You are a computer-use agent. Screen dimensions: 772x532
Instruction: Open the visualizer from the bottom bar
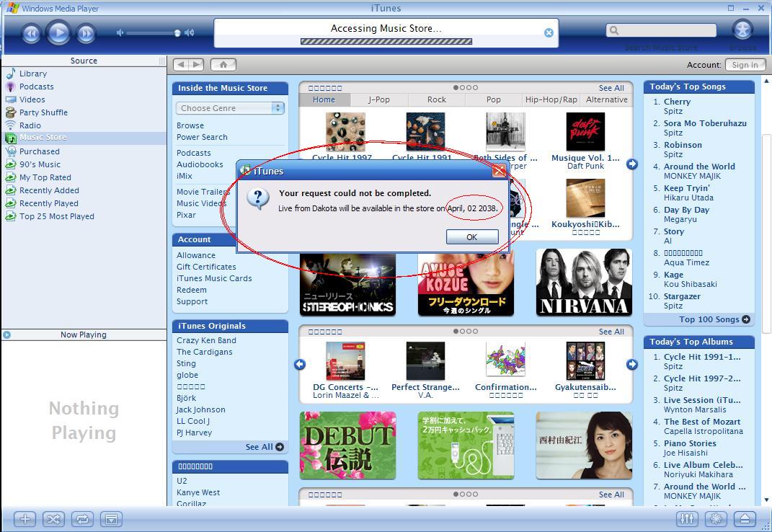click(716, 518)
